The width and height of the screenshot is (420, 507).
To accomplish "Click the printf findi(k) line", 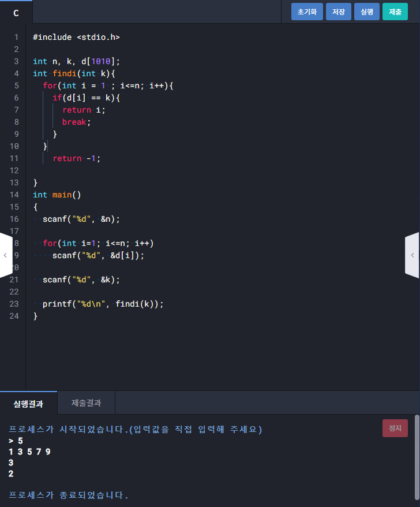I will click(103, 304).
